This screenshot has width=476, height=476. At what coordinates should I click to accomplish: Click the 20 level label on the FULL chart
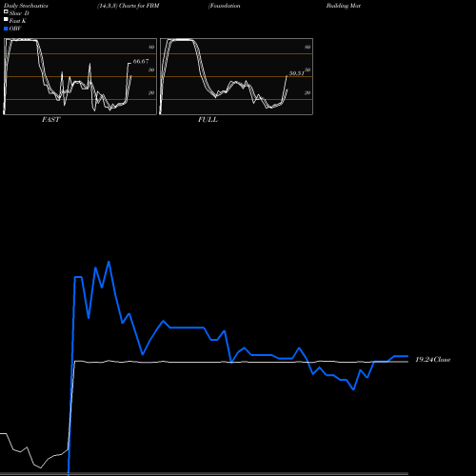[x=307, y=92]
